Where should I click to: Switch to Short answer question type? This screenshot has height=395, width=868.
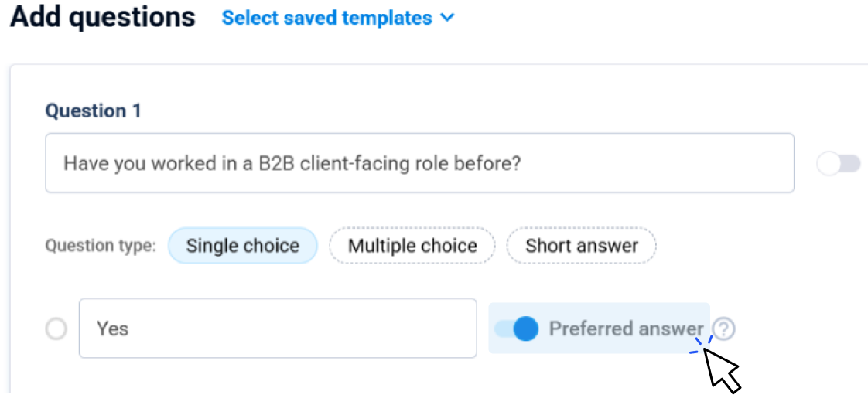581,247
